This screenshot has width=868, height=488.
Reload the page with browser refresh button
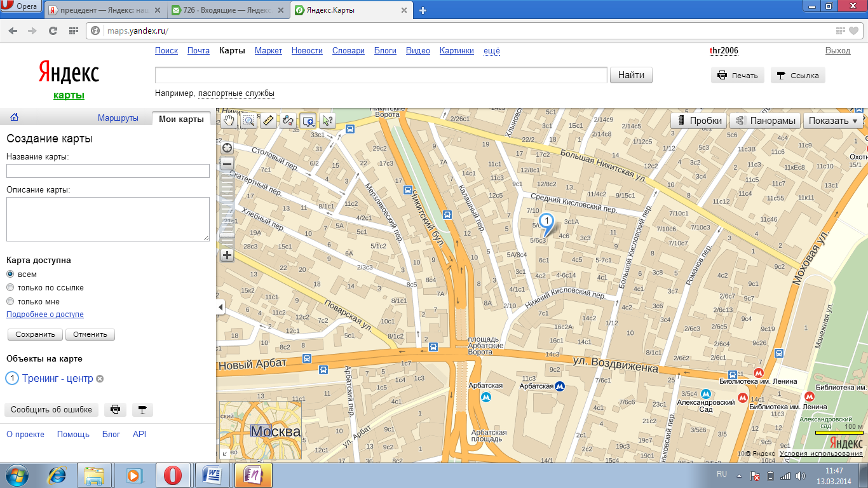[x=53, y=30]
